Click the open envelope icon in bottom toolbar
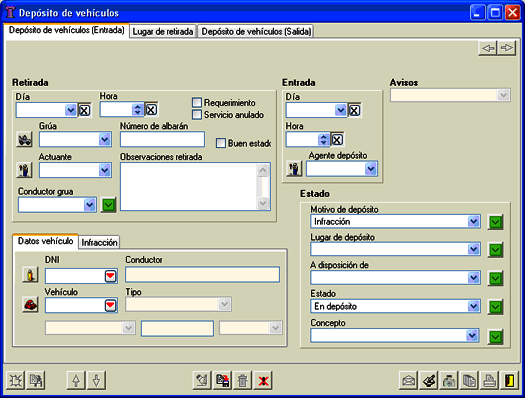Screen dimensions: 525x398 point(408,380)
